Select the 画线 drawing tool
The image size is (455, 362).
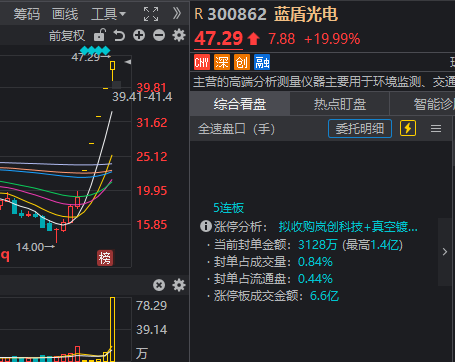[x=65, y=14]
